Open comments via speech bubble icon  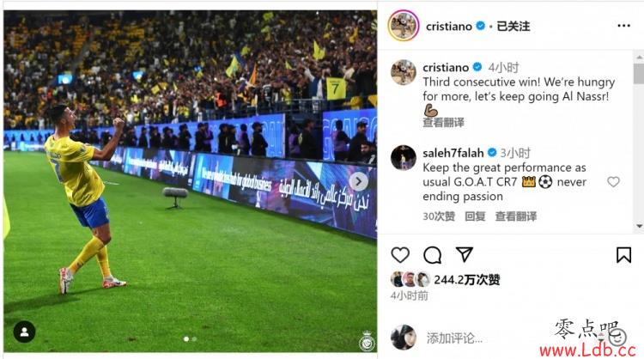432,255
